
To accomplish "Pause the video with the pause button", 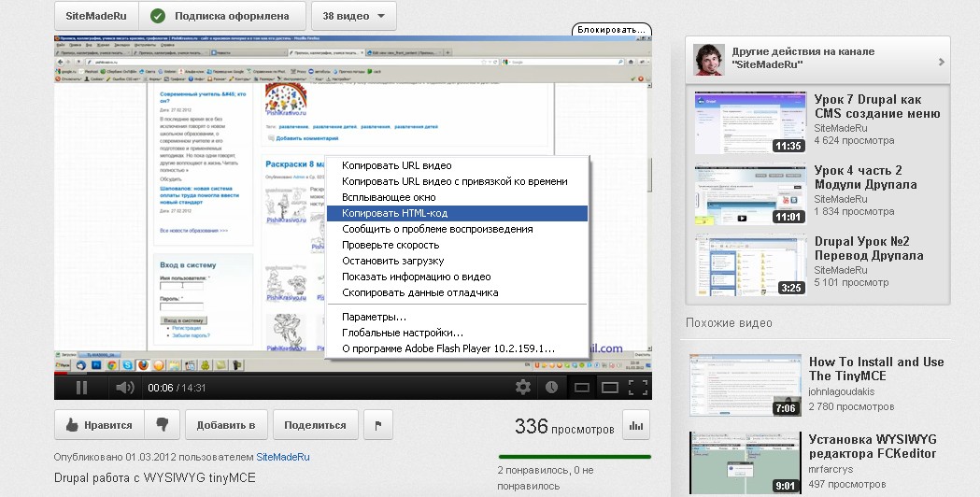I will [x=82, y=388].
